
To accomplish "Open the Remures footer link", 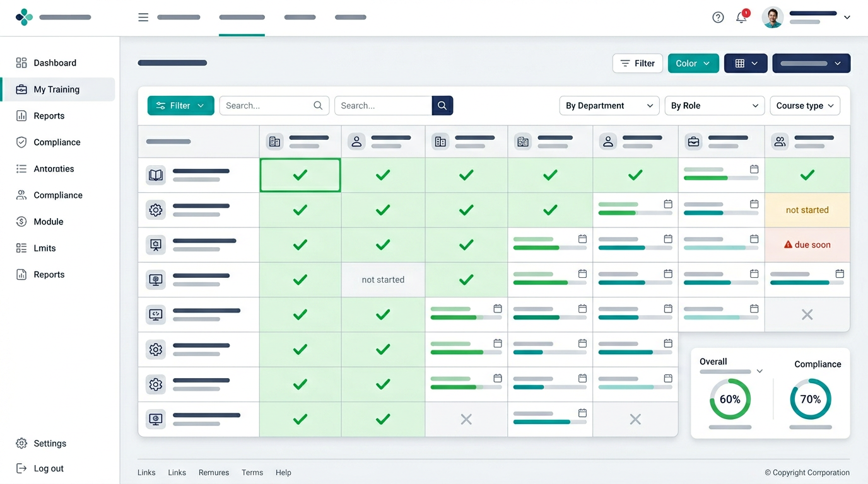I will point(214,473).
